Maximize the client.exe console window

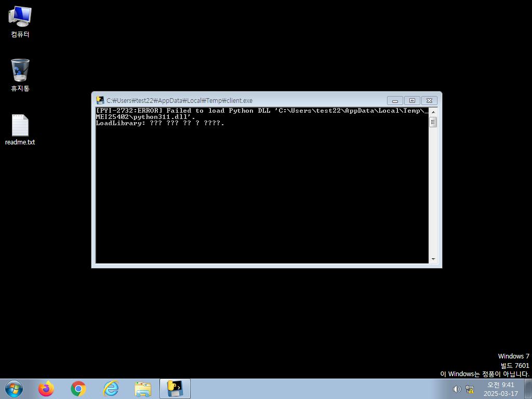(412, 100)
